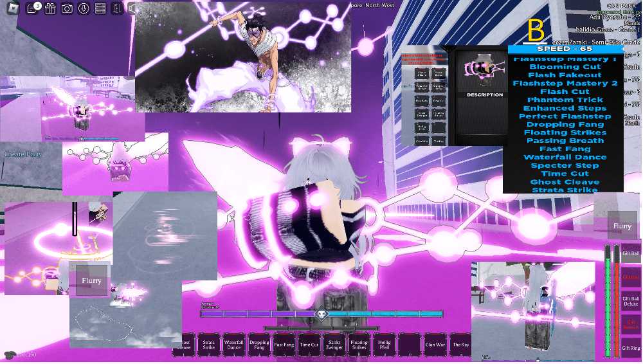Image resolution: width=643 pixels, height=364 pixels.
Task: Select Strata Strike in skill list
Action: click(x=565, y=190)
